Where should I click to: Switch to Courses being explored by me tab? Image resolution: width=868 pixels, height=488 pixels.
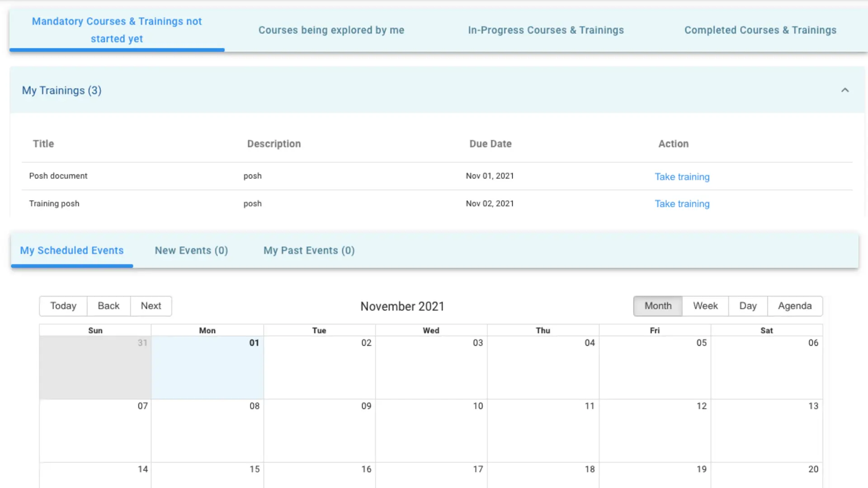[331, 30]
